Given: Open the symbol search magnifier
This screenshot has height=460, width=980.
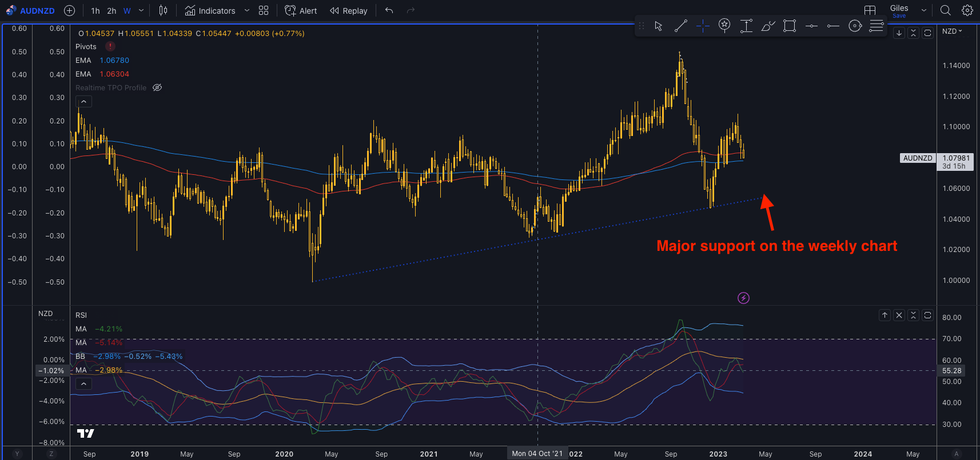Looking at the screenshot, I should 946,10.
